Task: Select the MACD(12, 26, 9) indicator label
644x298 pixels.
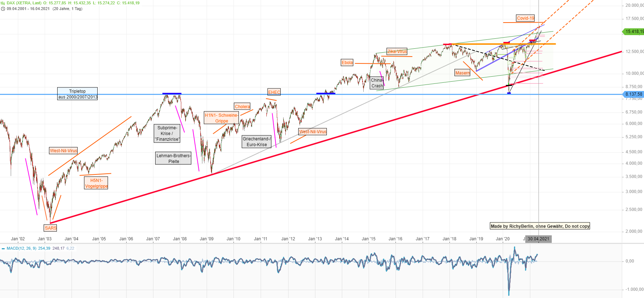Action: click(x=21, y=248)
